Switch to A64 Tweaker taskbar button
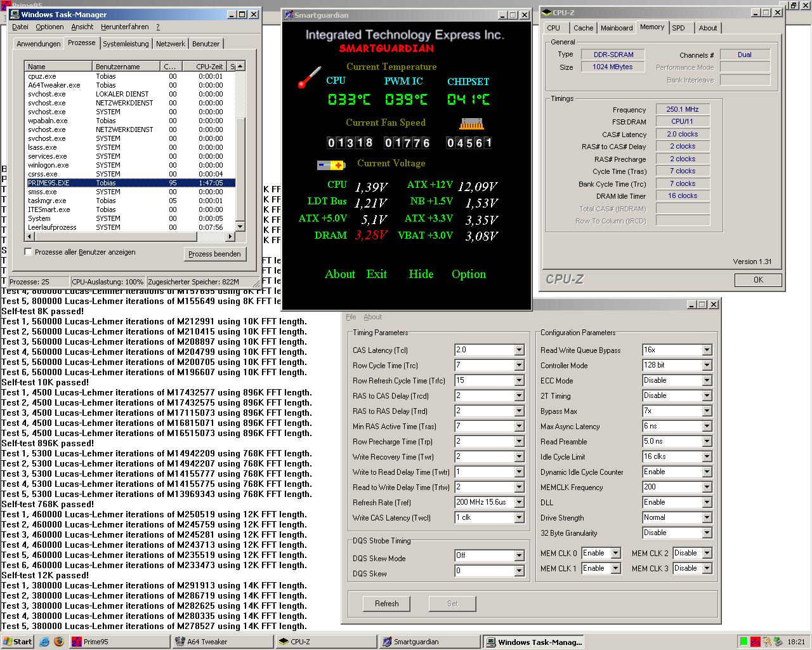Image resolution: width=812 pixels, height=650 pixels. tap(223, 642)
